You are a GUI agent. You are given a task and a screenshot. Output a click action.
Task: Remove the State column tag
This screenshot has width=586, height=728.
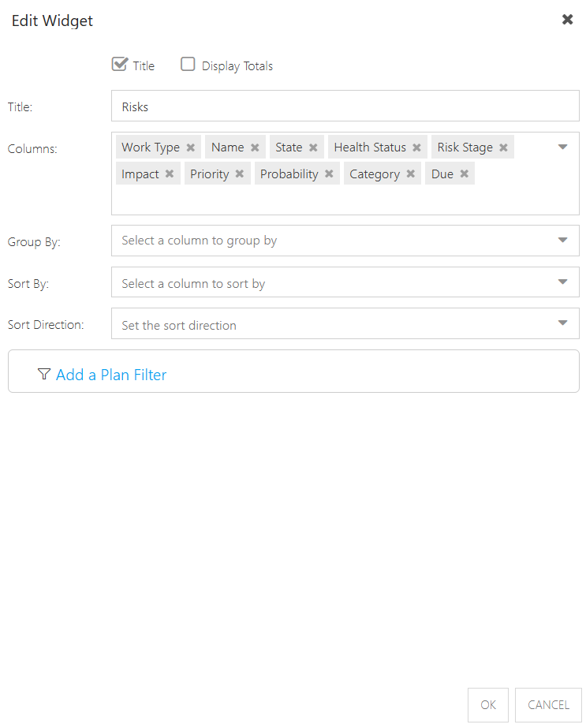pyautogui.click(x=313, y=147)
